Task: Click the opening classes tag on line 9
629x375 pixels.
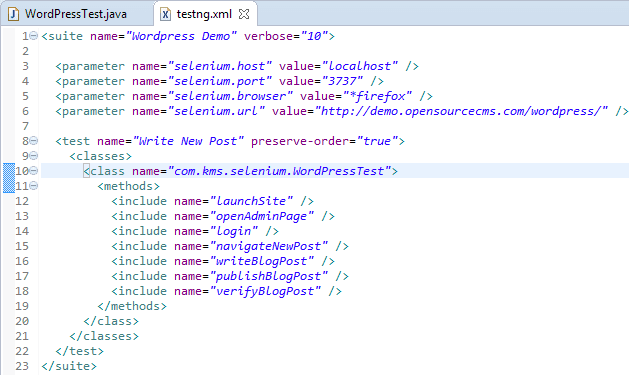Action: (x=100, y=156)
